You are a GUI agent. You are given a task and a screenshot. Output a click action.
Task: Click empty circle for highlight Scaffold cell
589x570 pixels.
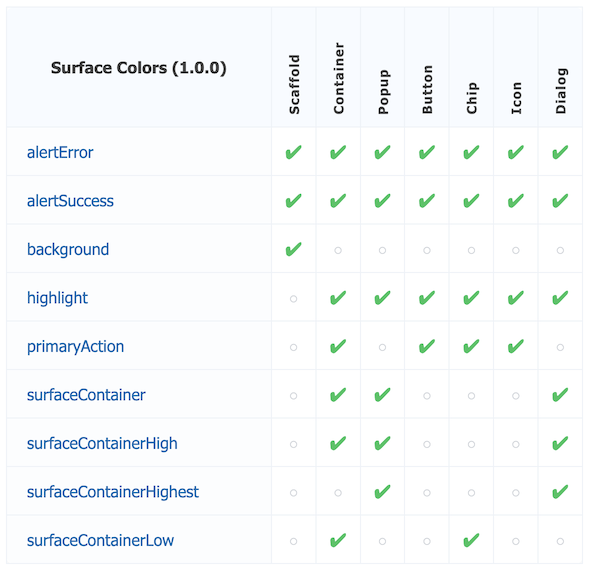pos(293,299)
